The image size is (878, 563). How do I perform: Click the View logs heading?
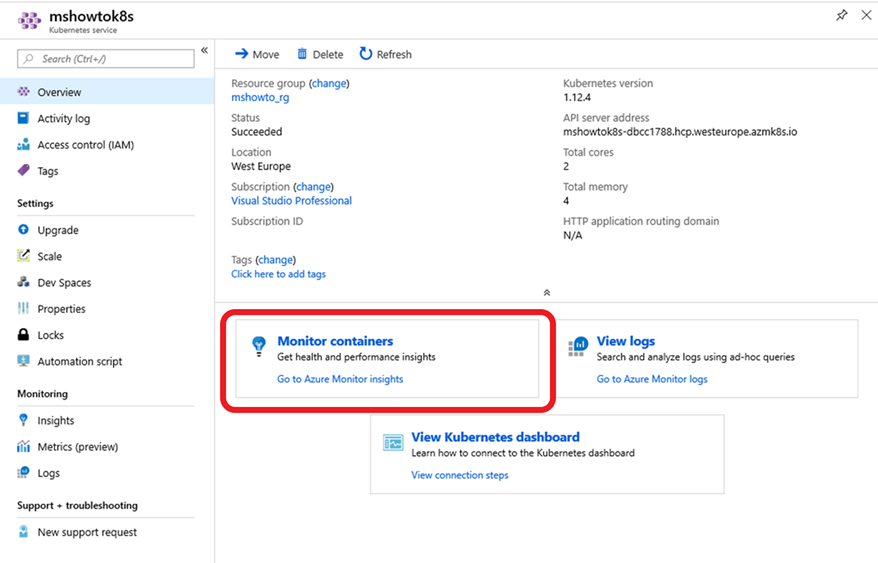coord(625,341)
